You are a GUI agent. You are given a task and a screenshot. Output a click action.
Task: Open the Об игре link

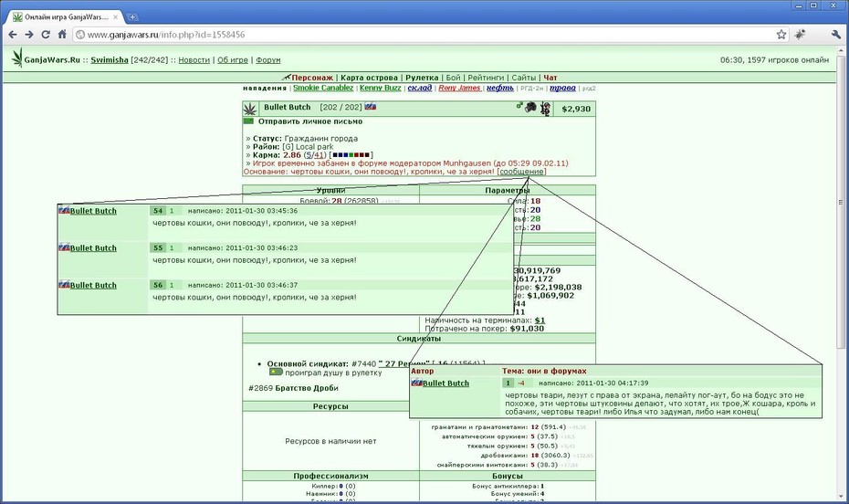click(x=233, y=60)
